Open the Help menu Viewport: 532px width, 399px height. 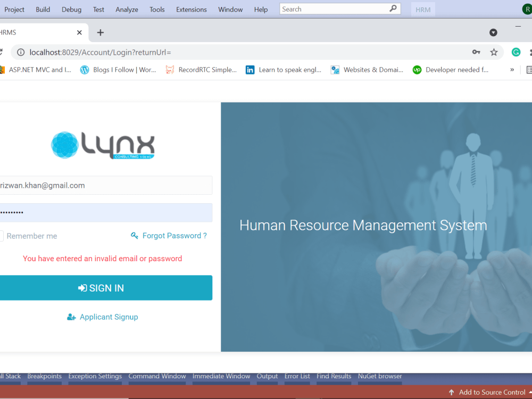pyautogui.click(x=261, y=10)
